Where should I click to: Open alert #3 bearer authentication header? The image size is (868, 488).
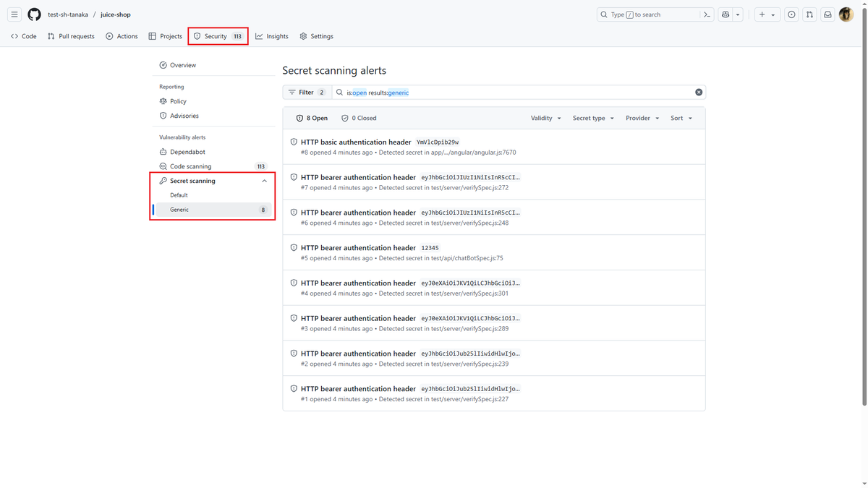pyautogui.click(x=358, y=318)
